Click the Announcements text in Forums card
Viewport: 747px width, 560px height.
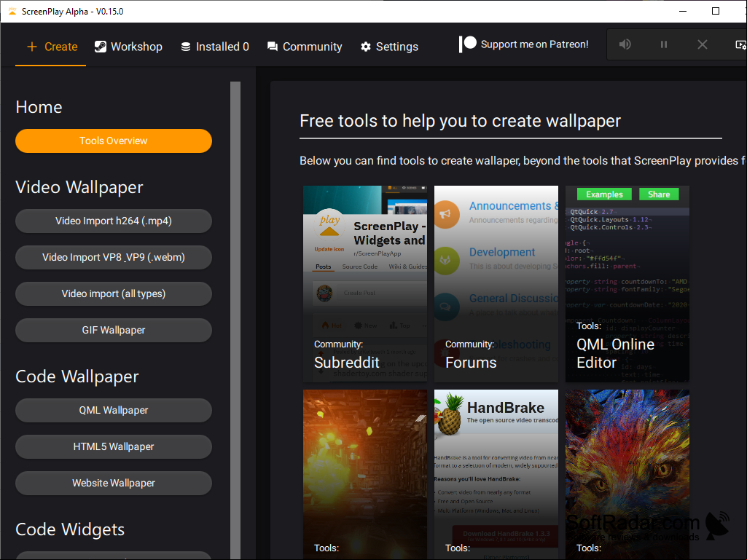[514, 205]
